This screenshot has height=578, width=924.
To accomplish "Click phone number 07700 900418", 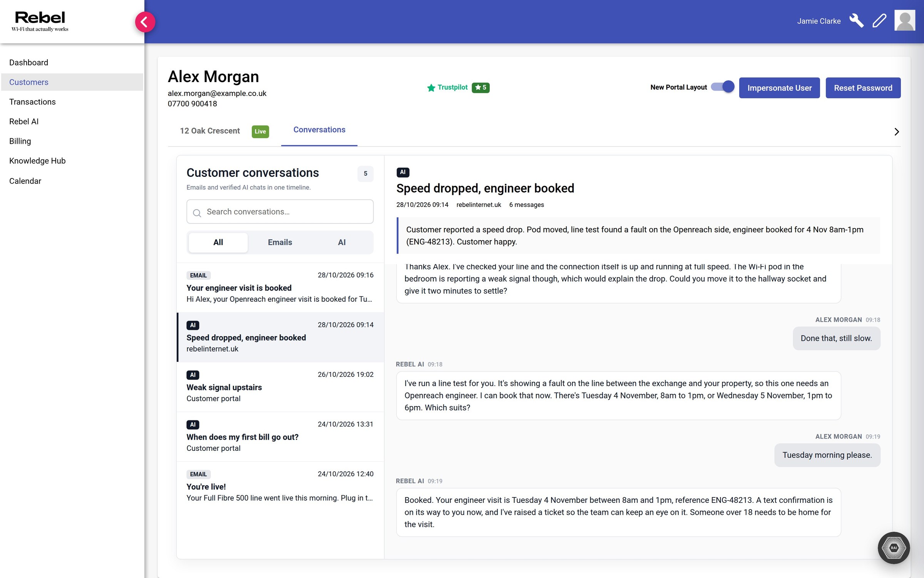I will [x=192, y=104].
